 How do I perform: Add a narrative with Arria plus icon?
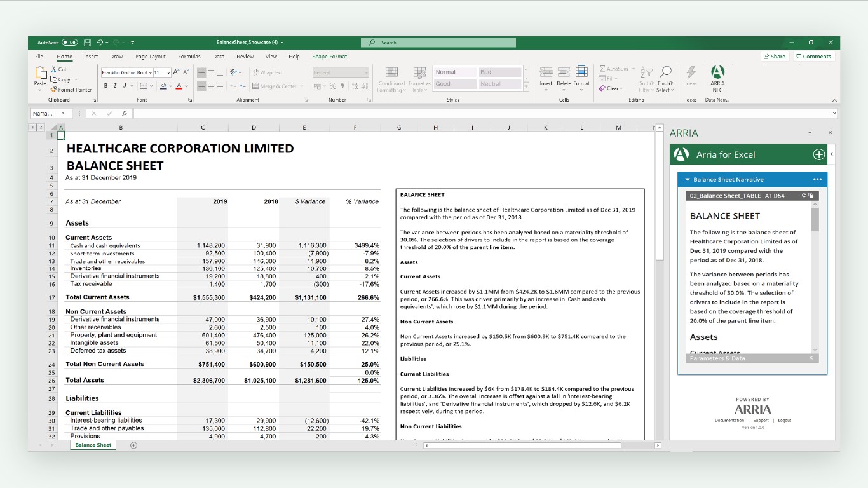[x=818, y=154]
